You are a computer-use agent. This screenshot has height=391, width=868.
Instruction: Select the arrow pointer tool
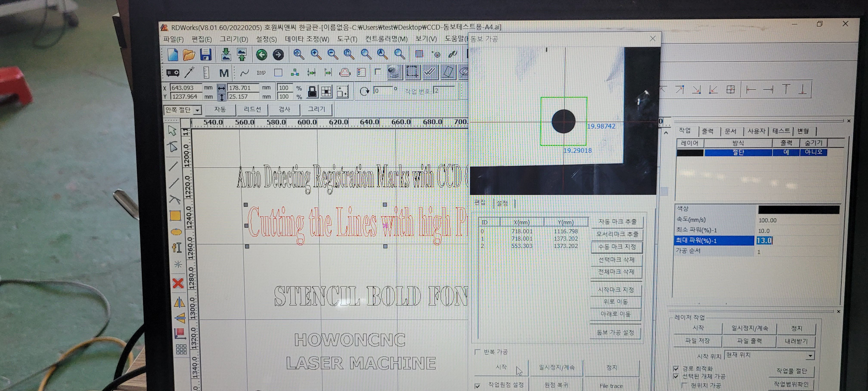pos(172,131)
